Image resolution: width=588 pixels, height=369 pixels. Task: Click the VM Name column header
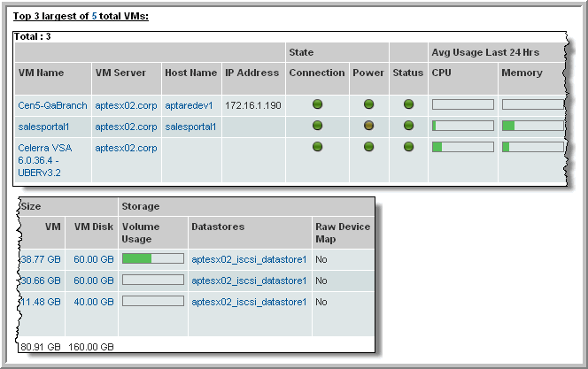(42, 73)
